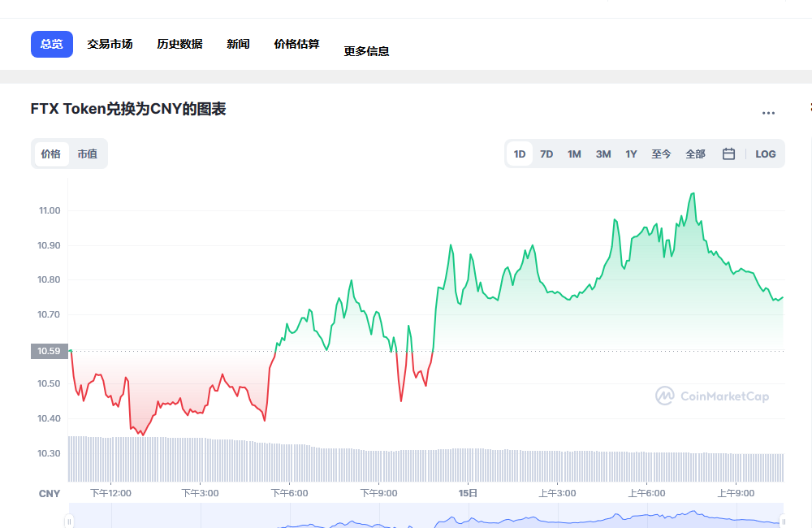Click the 10.59 opening price label
The height and width of the screenshot is (528, 812).
[x=50, y=351]
